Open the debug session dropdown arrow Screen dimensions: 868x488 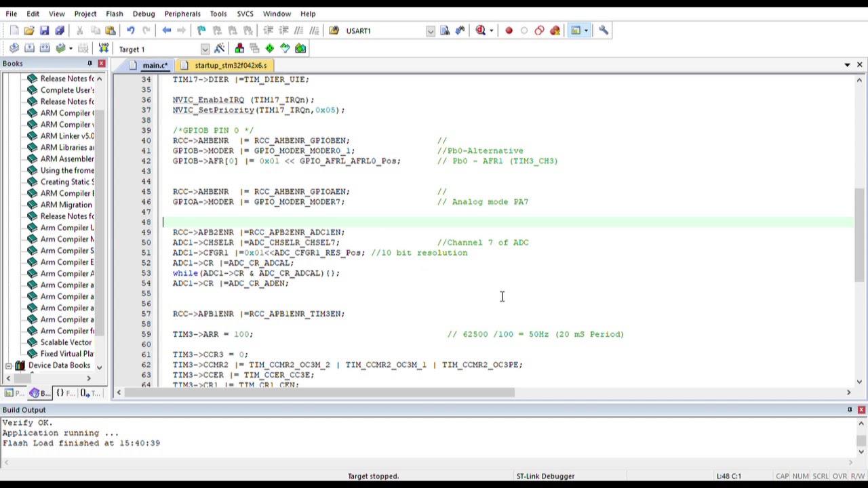tap(492, 30)
